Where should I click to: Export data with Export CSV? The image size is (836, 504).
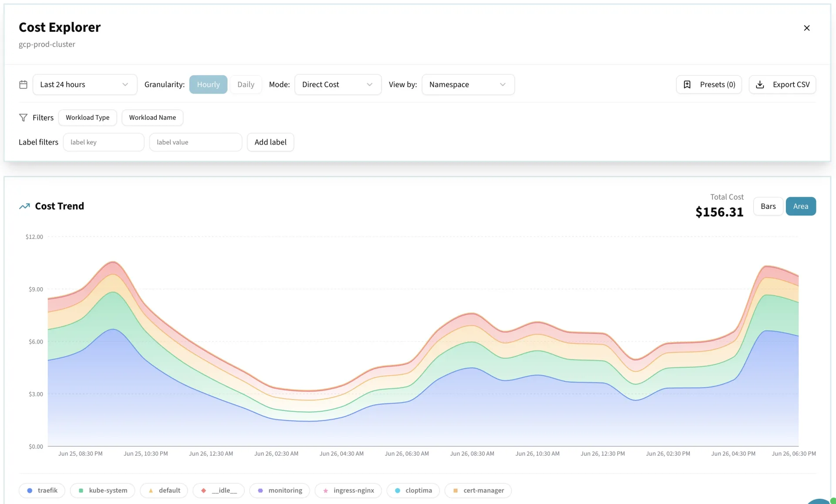point(782,84)
